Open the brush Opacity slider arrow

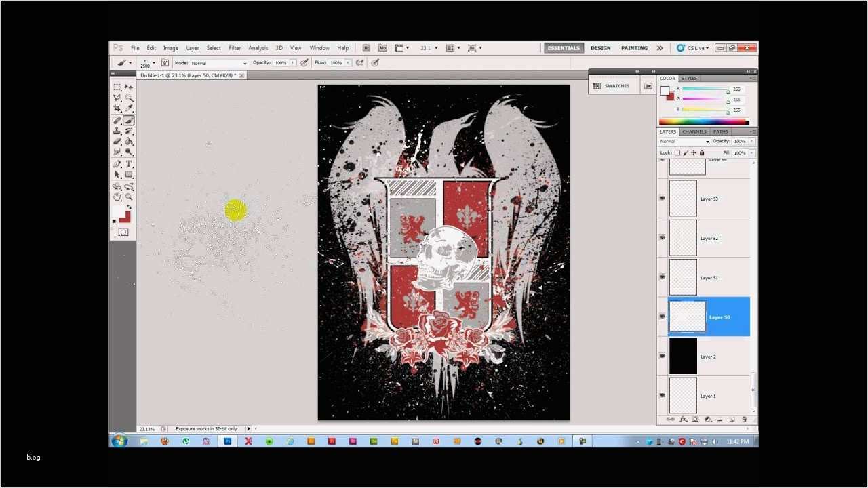293,62
